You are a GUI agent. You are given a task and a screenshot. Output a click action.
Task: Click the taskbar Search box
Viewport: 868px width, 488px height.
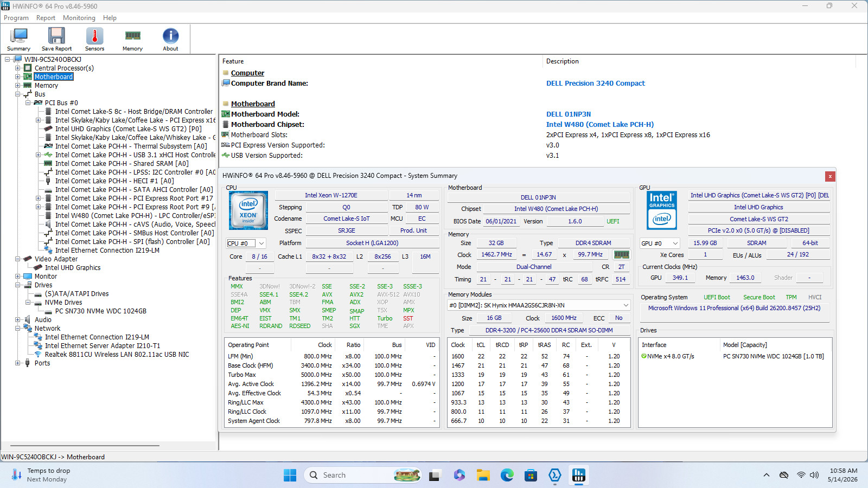[363, 475]
